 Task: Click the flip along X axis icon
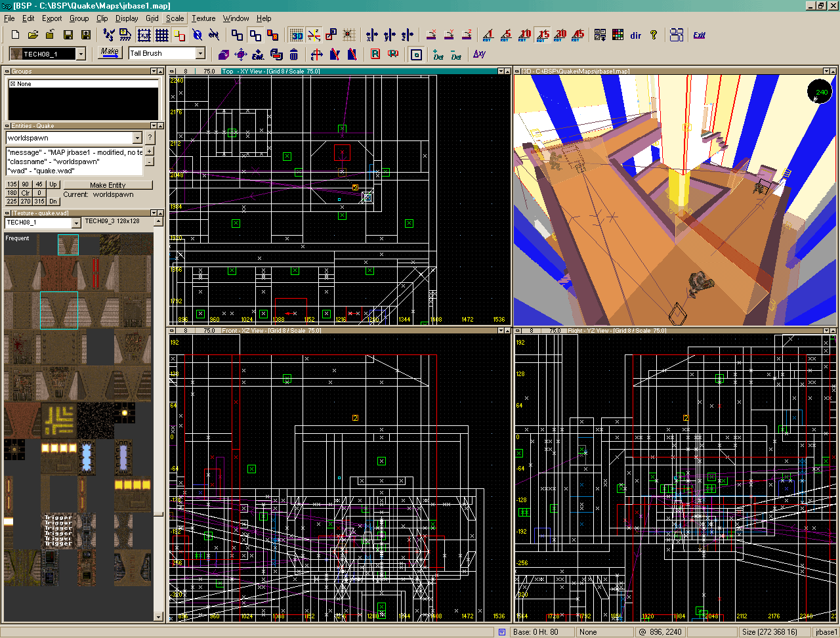(x=372, y=35)
